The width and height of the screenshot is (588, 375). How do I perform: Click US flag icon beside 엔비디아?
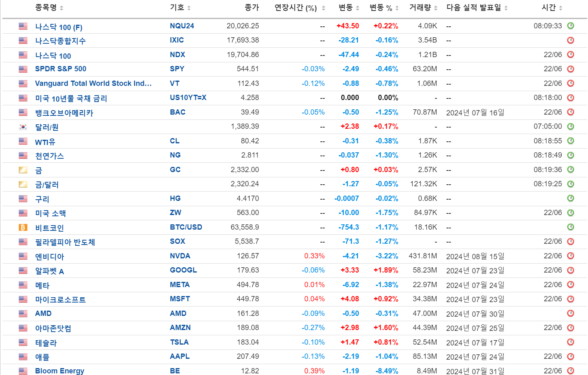pos(23,256)
